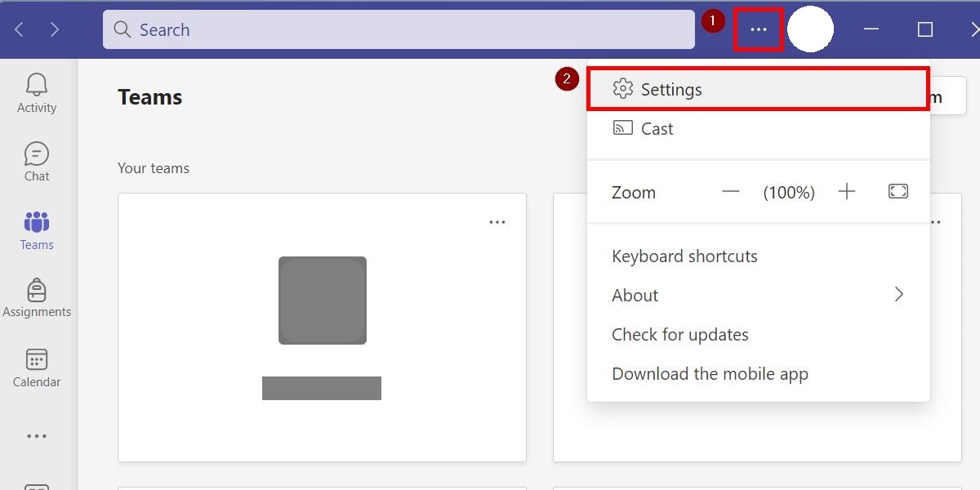Screen dimensions: 980x490
Task: Decrease zoom with the minus control
Action: (x=731, y=191)
